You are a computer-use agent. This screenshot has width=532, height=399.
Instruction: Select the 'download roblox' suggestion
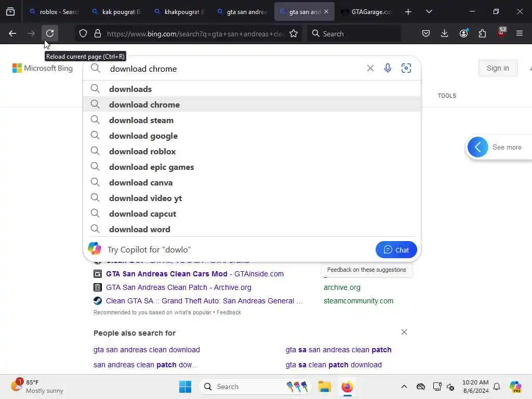252,151
